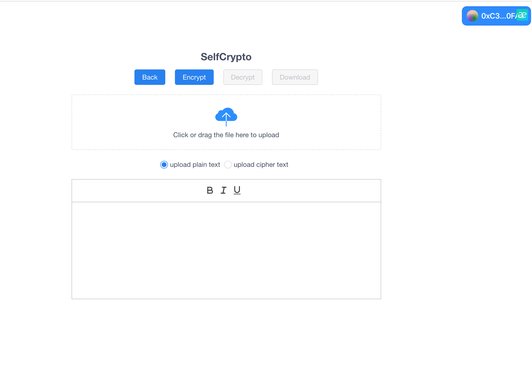
Task: Select the upload plain text radio button
Action: tap(164, 165)
